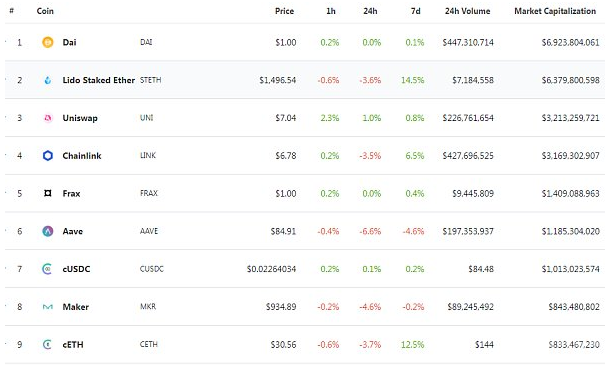Click the Frax coin icon
The height and width of the screenshot is (365, 615).
click(47, 193)
